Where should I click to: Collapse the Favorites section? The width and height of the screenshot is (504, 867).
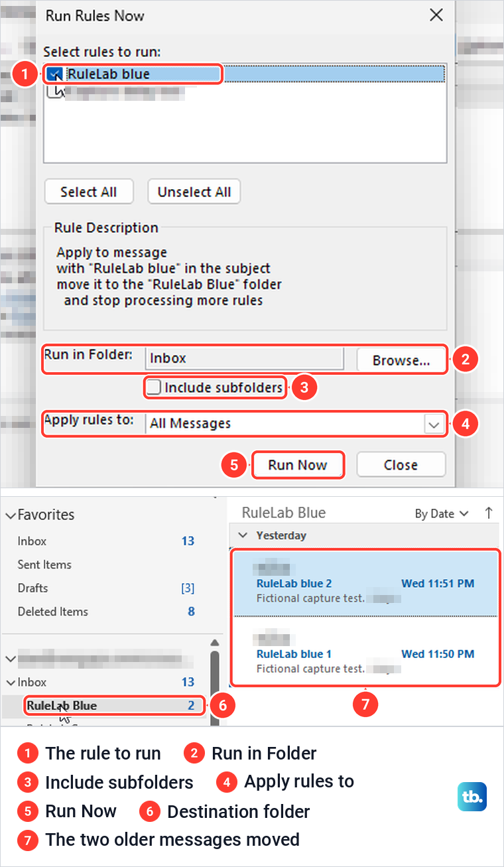(10, 515)
